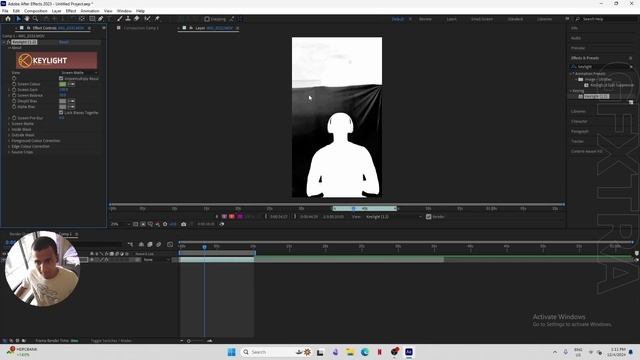Open the color management settings icon

point(165,224)
